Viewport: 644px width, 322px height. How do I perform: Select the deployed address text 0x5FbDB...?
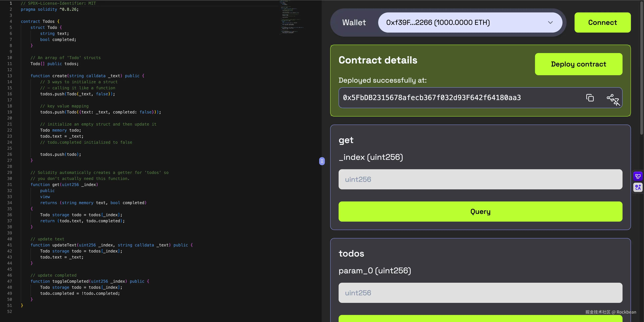(432, 98)
